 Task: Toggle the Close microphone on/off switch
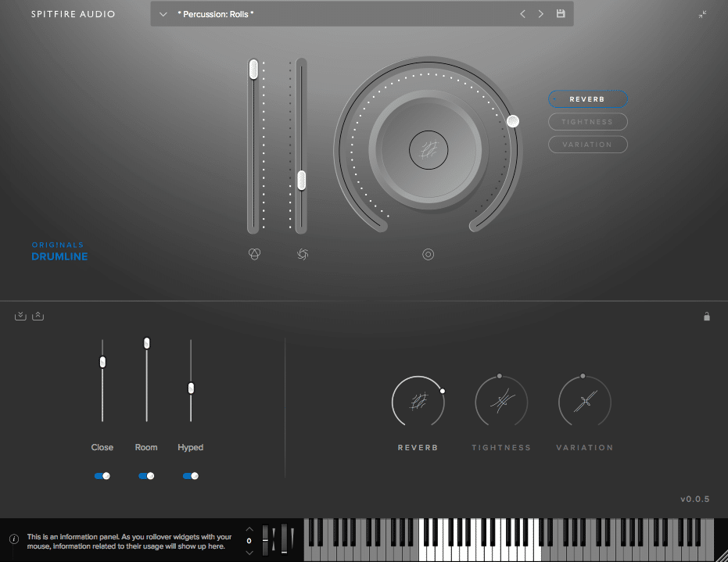[102, 475]
